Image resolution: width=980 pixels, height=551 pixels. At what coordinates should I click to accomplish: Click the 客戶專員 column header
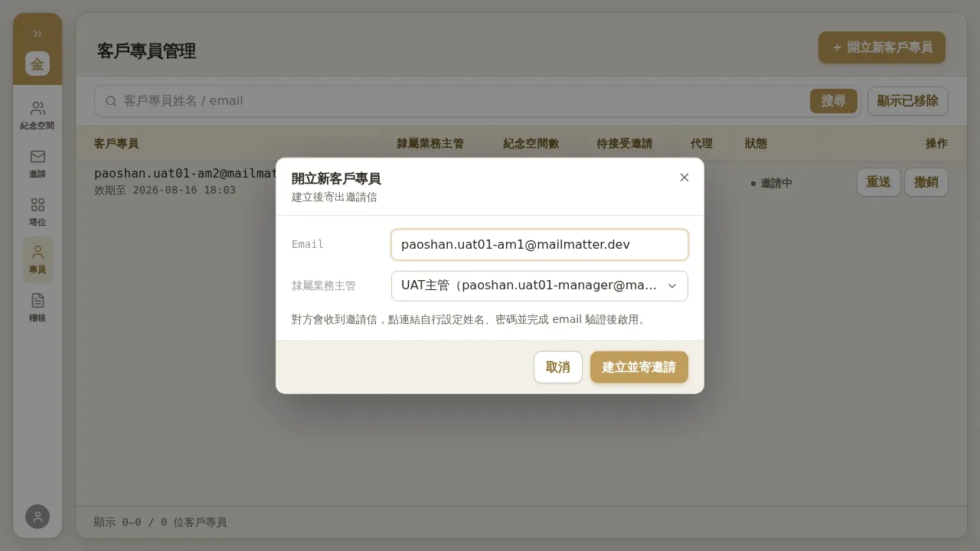click(116, 144)
